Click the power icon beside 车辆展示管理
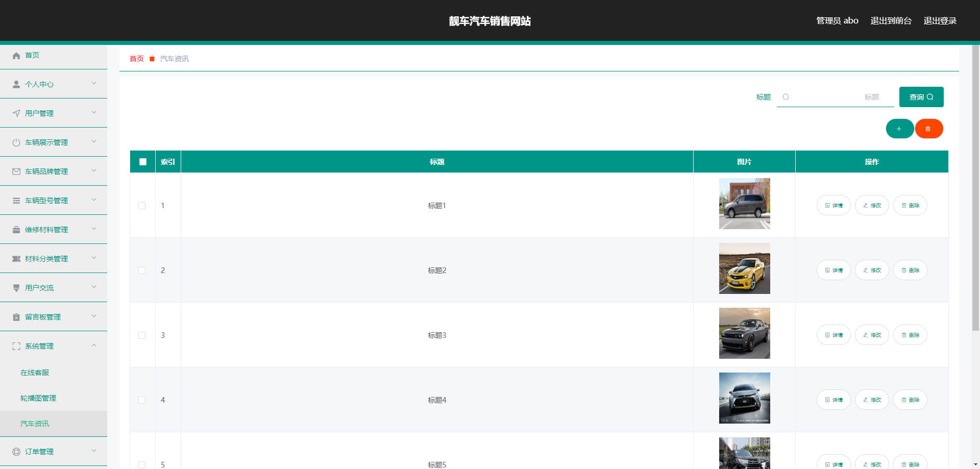980x469 pixels. coord(16,142)
